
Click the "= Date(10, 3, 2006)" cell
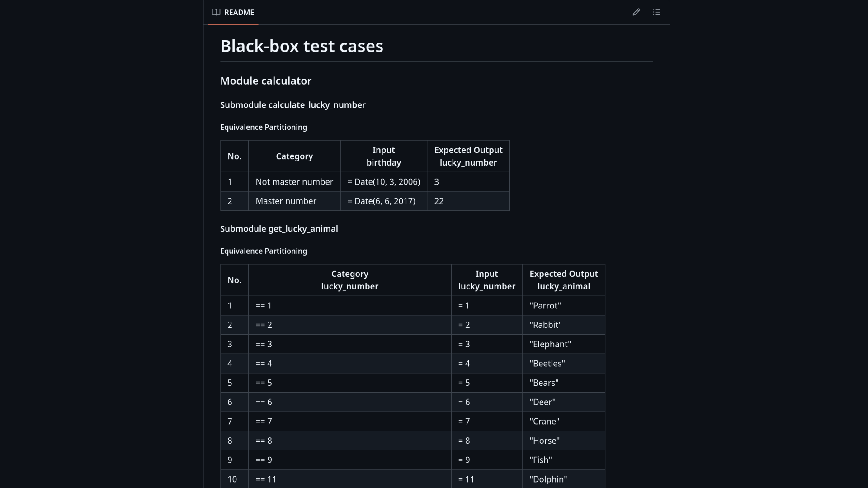384,182
